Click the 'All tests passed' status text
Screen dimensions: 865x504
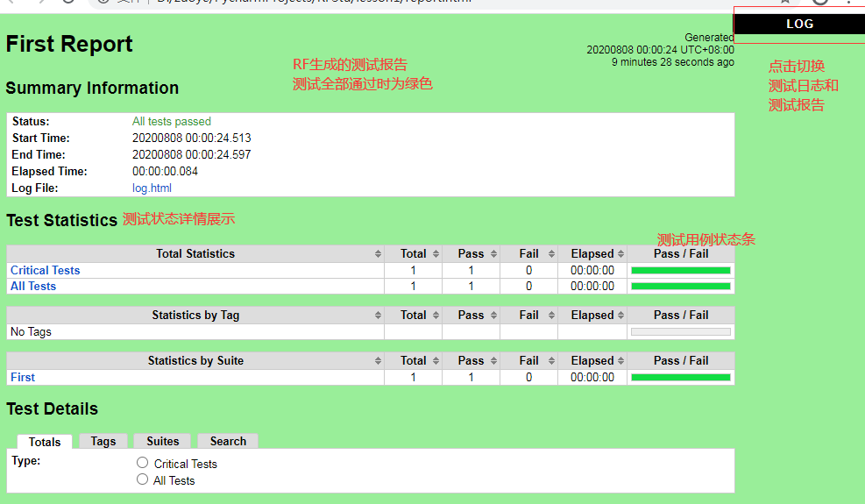[172, 122]
